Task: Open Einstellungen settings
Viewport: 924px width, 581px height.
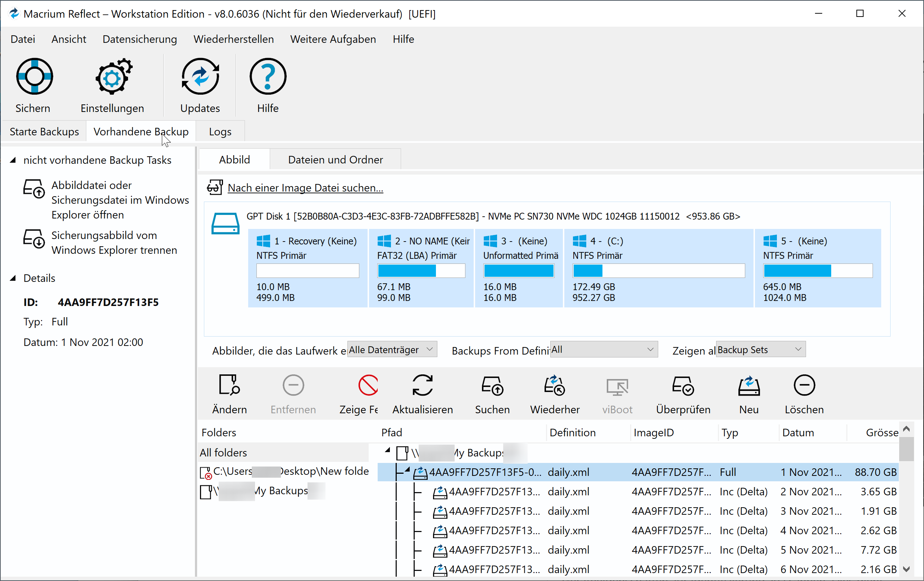Action: point(112,85)
